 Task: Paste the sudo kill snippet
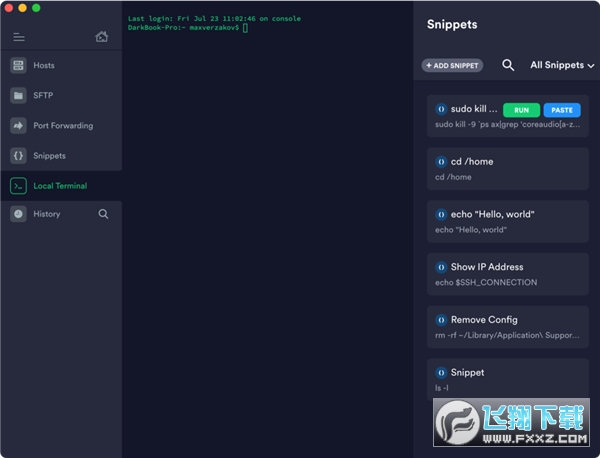(x=561, y=109)
